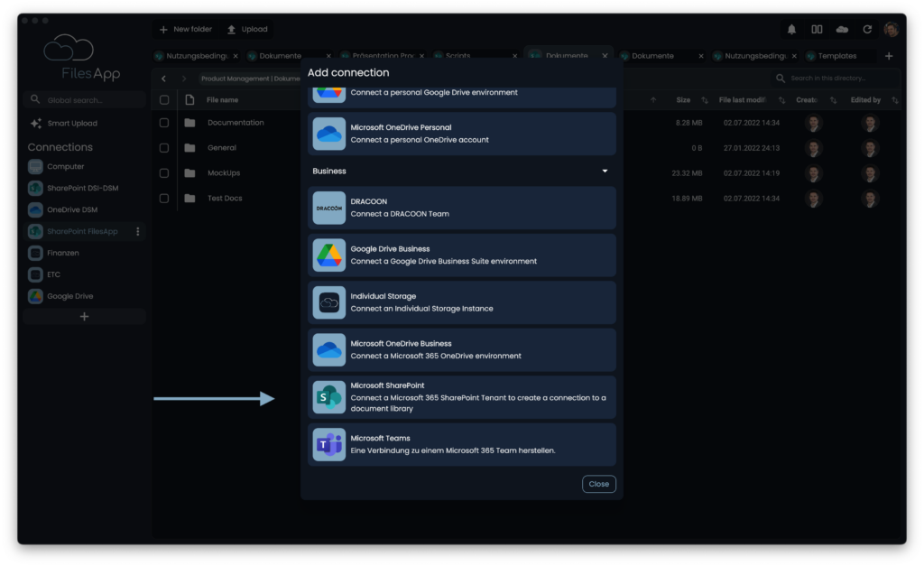Click the Smart Upload sparkle icon
Image resolution: width=924 pixels, height=566 pixels.
coord(35,124)
